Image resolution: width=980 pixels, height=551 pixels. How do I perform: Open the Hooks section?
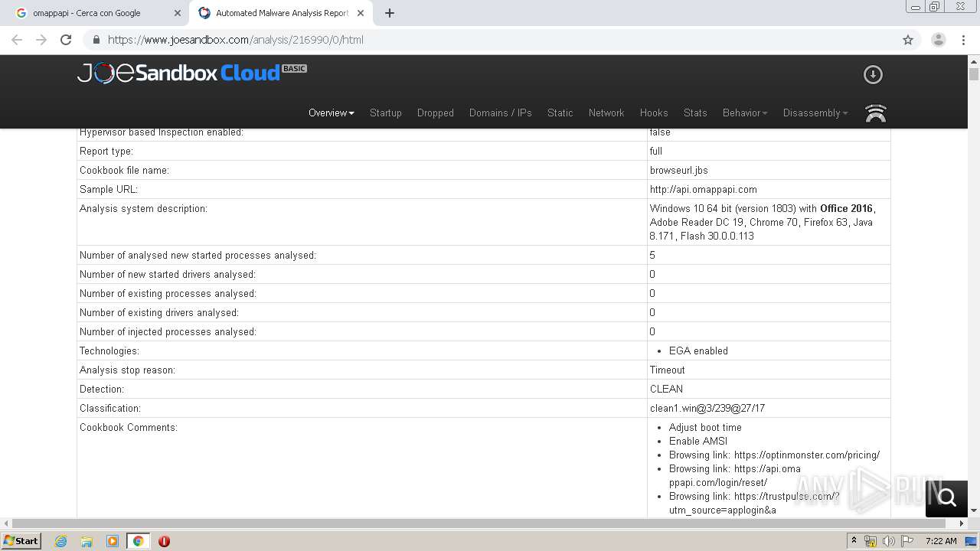point(654,112)
